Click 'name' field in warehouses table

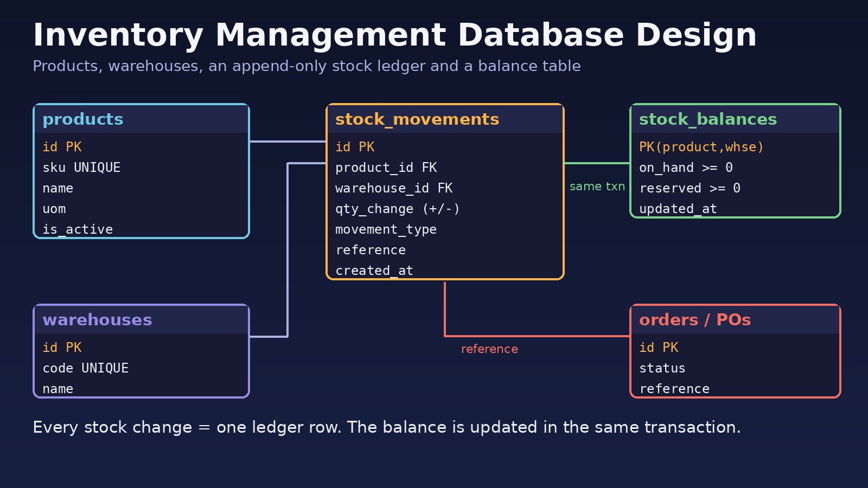point(58,389)
